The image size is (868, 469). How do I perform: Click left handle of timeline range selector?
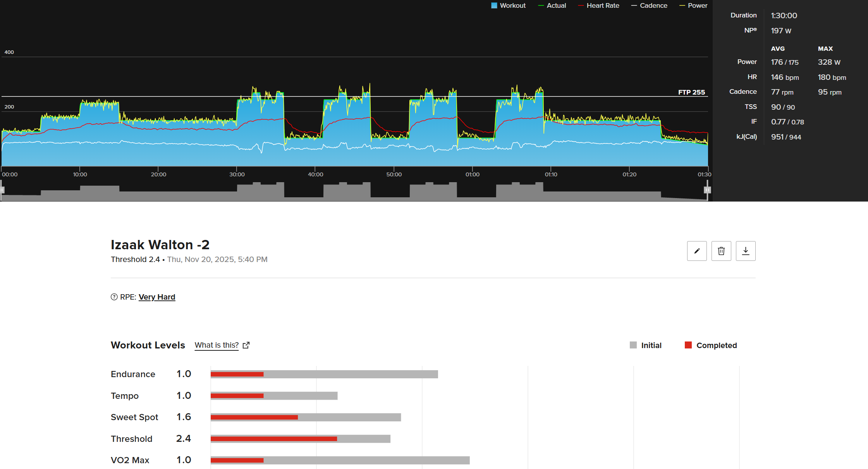click(x=2, y=190)
